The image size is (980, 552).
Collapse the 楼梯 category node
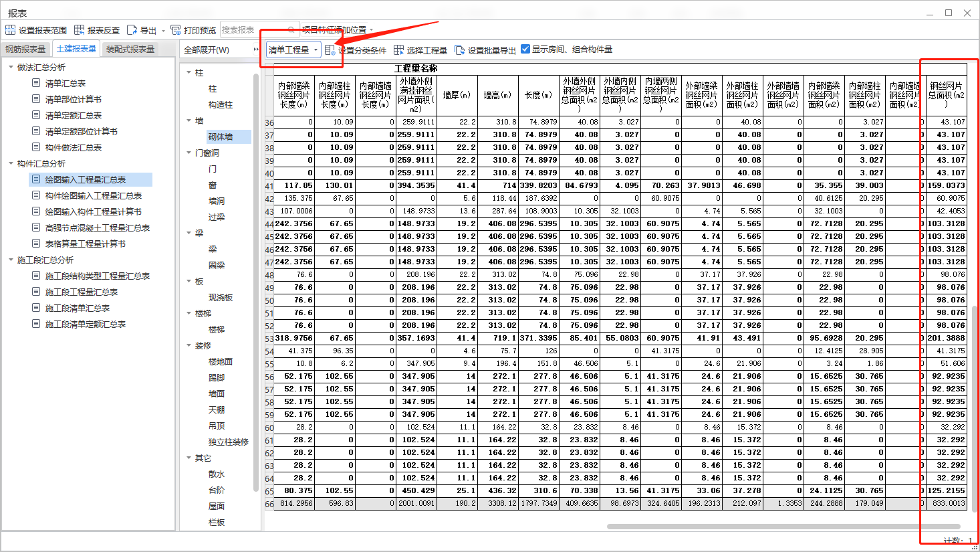[189, 313]
